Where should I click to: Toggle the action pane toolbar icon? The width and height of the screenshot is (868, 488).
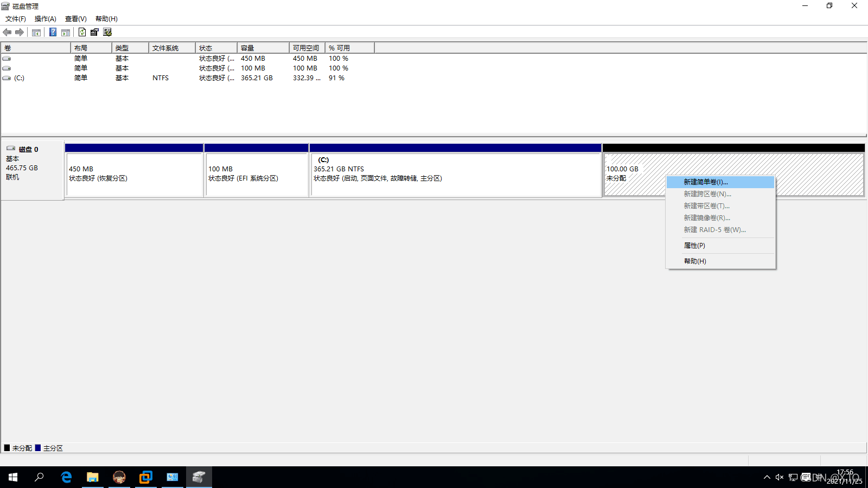66,33
